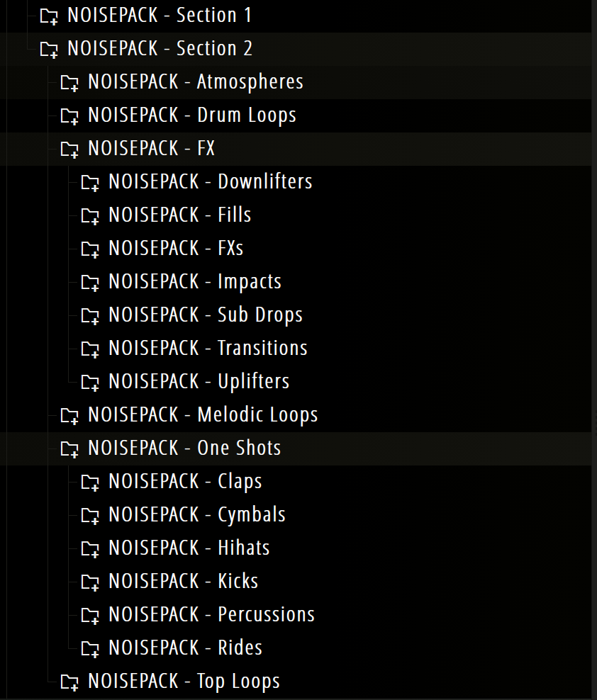This screenshot has height=700, width=597.
Task: Select NOISEPACK - Fills folder
Action: coord(179,215)
